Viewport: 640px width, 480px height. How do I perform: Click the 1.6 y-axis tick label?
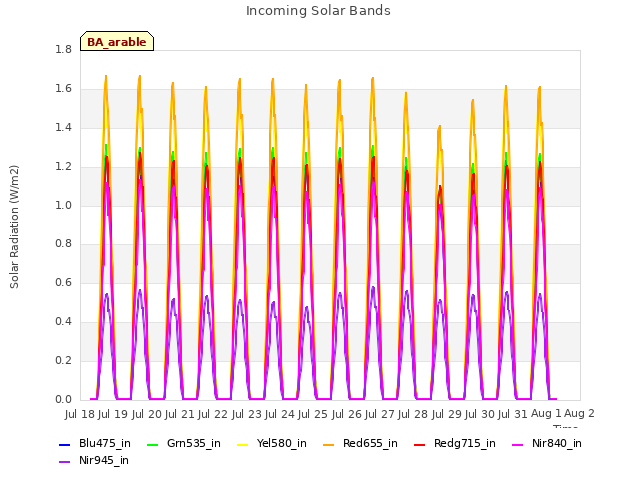point(63,88)
